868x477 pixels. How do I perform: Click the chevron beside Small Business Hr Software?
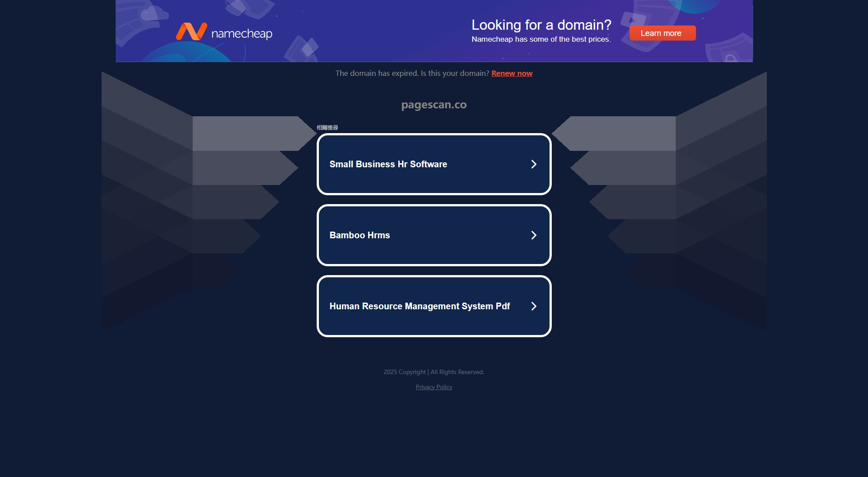(534, 164)
